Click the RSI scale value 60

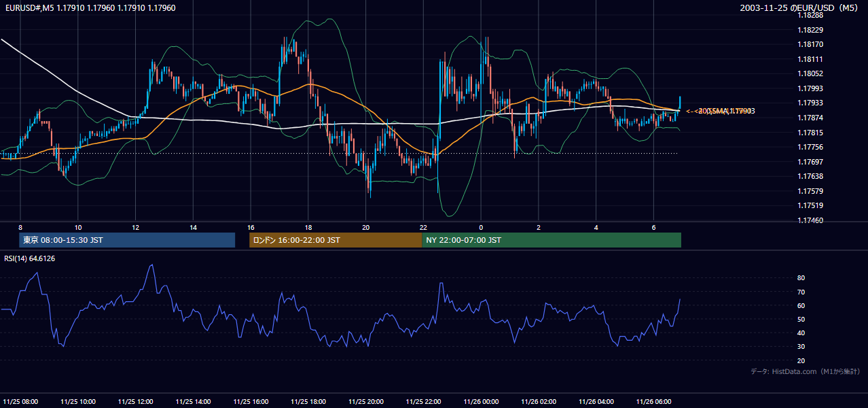click(801, 305)
